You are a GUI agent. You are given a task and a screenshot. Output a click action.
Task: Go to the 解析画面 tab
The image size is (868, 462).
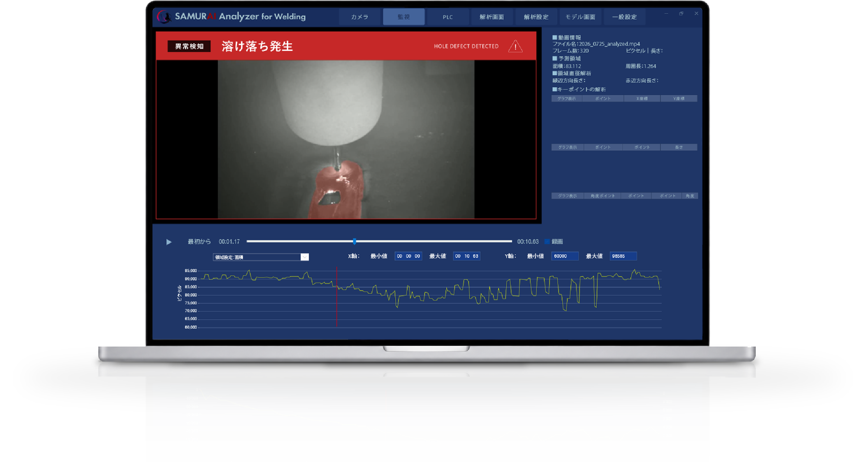[492, 17]
